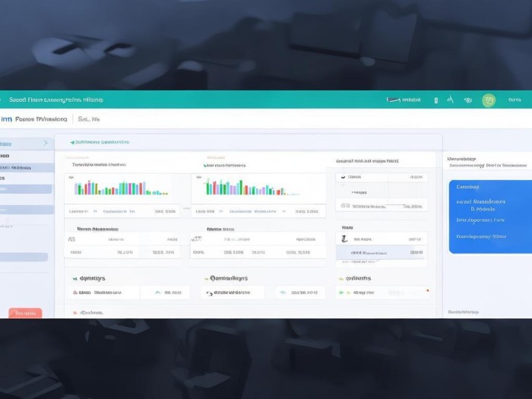Click the green icon beside first bottom section heading
Image resolution: width=532 pixels, height=399 pixels.
click(74, 279)
